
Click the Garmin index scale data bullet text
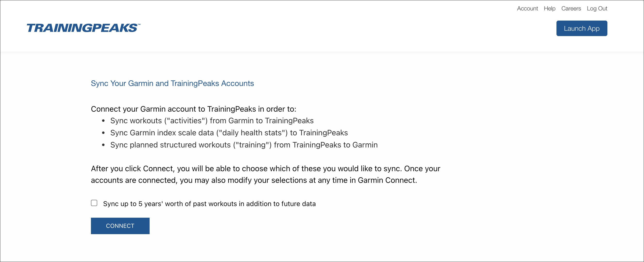(229, 133)
